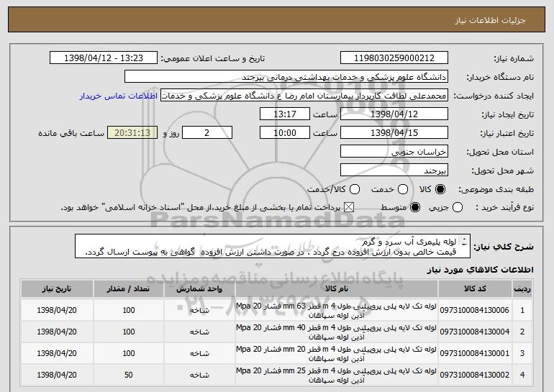Click the واحد شمارش column header

199,289
